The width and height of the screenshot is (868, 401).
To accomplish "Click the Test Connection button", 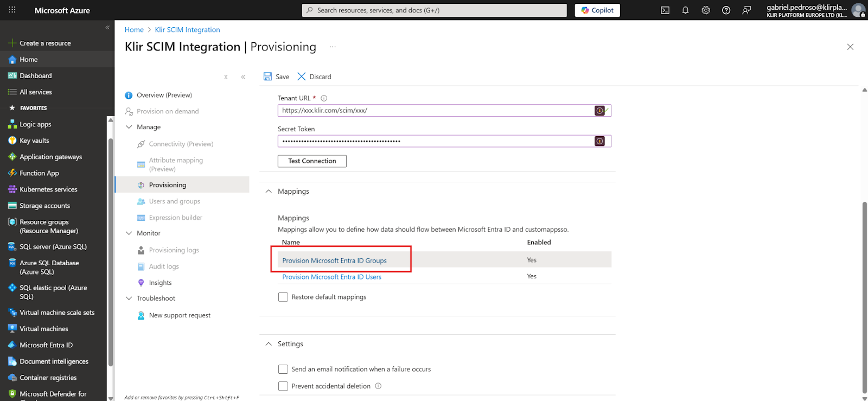I will click(312, 161).
